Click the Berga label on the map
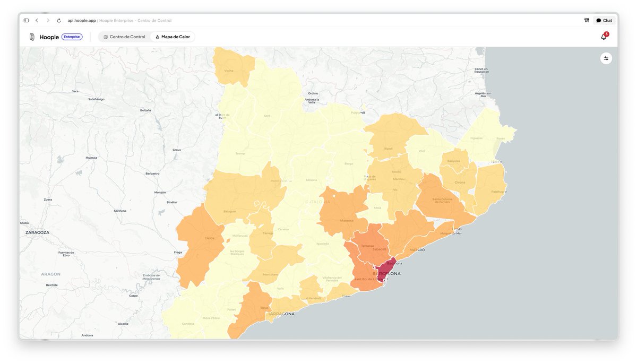Screen dimensions: 637x364 [x=349, y=164]
